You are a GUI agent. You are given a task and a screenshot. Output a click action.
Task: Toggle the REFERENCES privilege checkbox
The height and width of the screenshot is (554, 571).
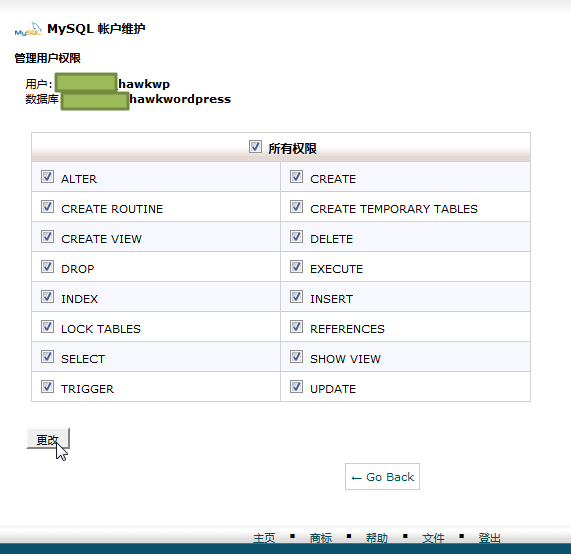pos(296,327)
